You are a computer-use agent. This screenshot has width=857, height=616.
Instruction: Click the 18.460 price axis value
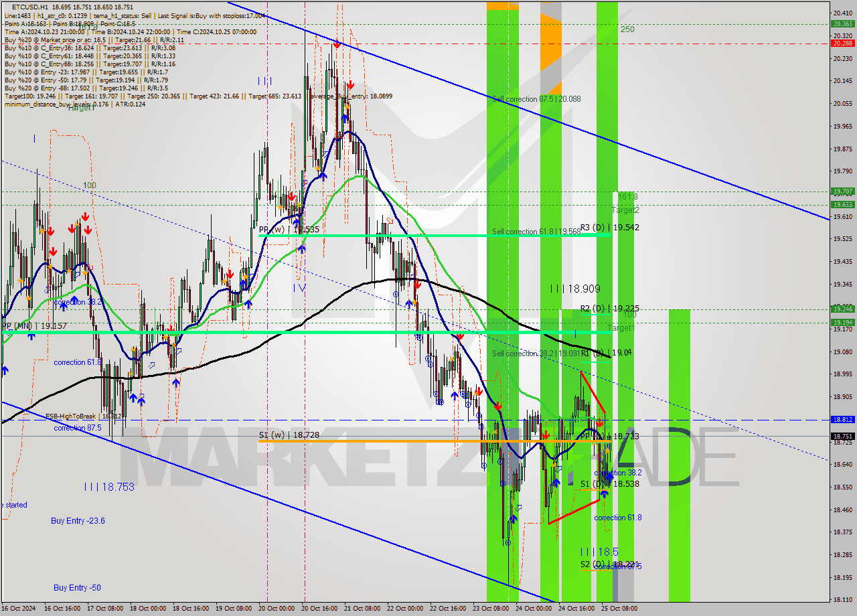842,510
